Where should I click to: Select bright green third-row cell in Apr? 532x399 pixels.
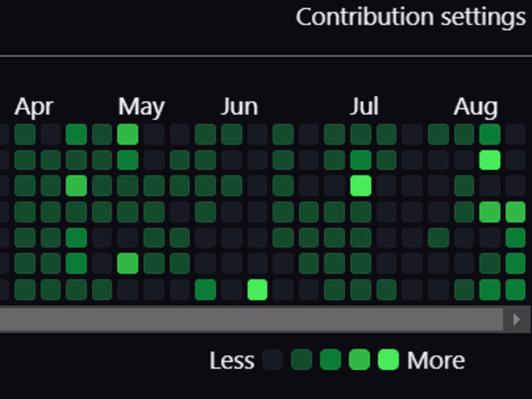(x=76, y=185)
